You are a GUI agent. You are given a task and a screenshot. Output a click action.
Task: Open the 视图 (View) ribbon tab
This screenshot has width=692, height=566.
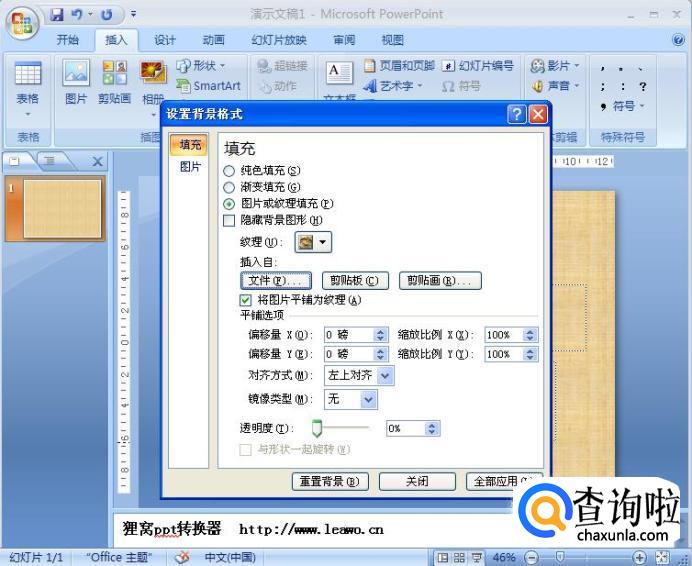click(x=392, y=40)
